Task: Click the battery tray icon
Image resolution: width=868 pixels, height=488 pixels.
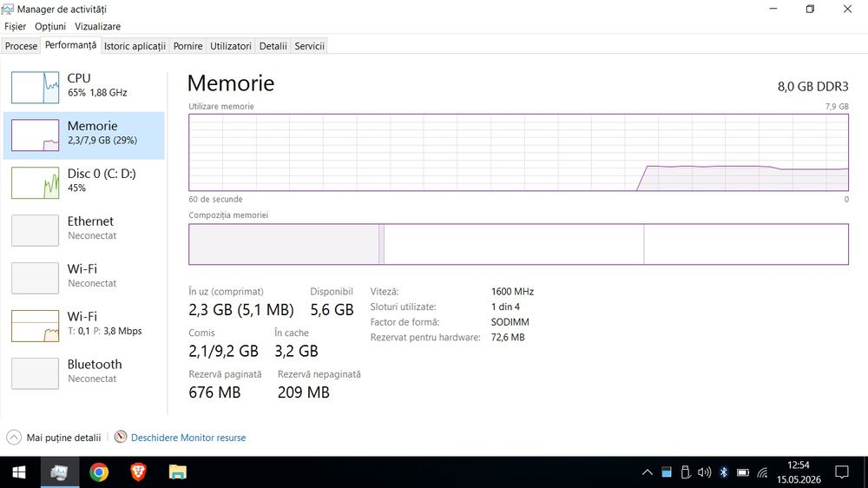Action: click(743, 472)
